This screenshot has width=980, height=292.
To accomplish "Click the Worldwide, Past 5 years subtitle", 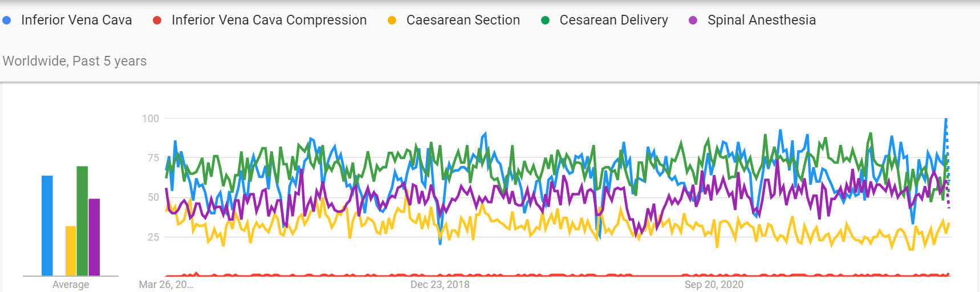I will (75, 61).
